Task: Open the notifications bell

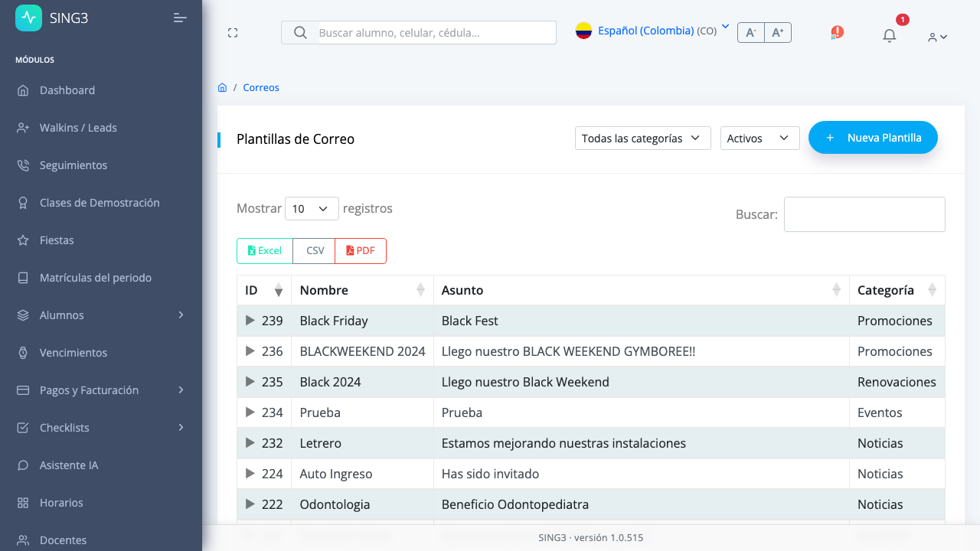Action: 889,35
